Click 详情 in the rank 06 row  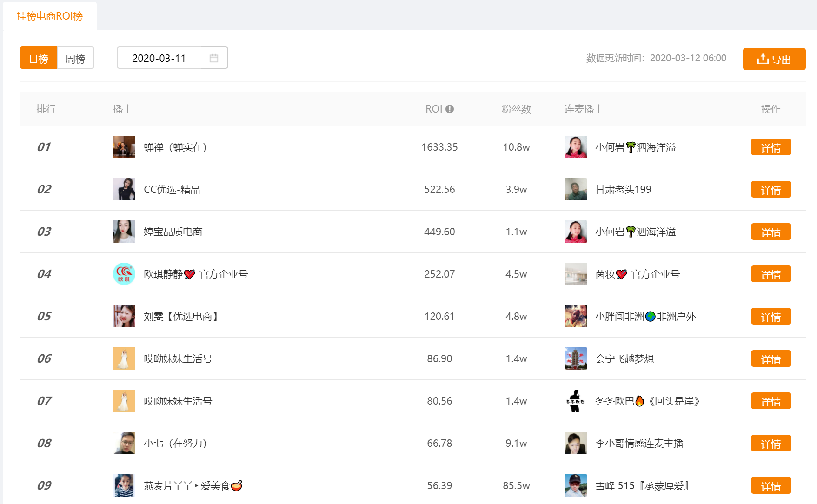[x=771, y=359]
